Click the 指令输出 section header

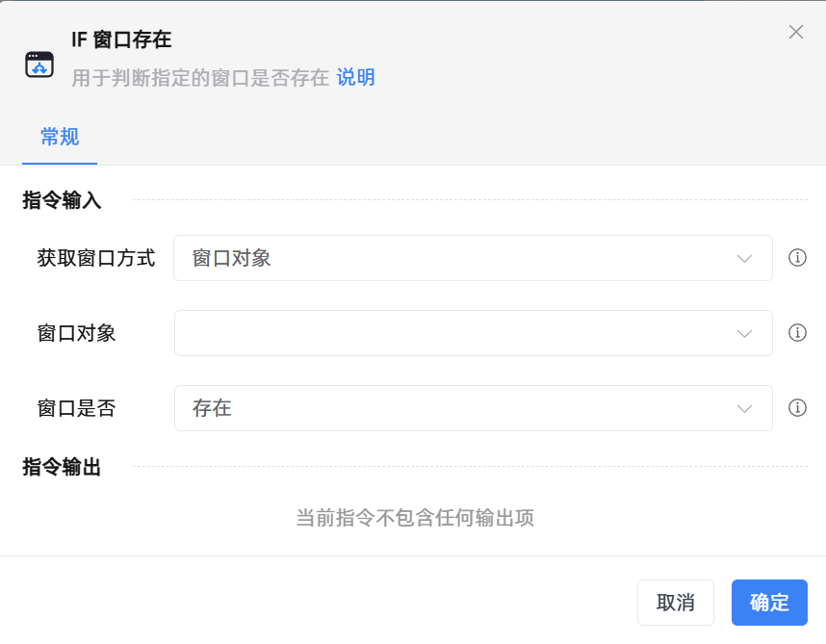coord(63,467)
